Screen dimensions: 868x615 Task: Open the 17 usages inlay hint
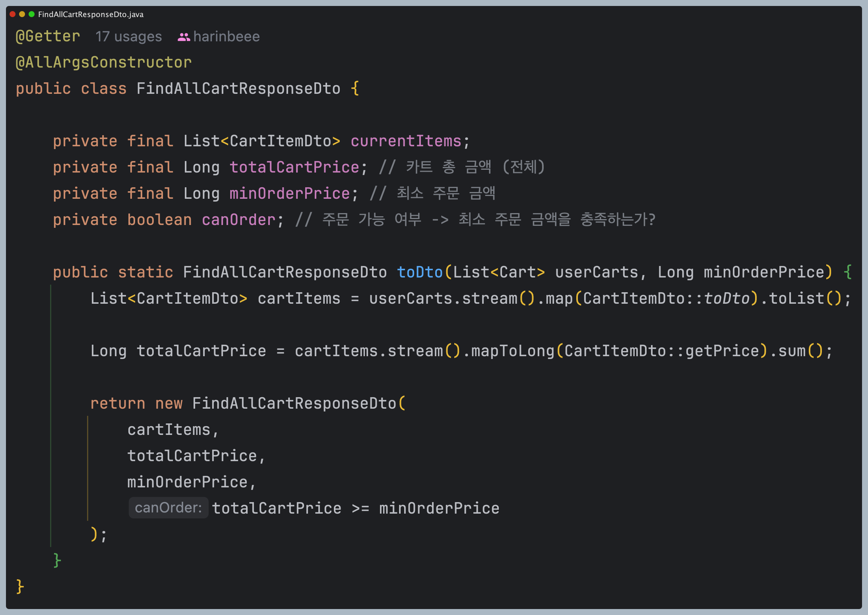pos(128,37)
